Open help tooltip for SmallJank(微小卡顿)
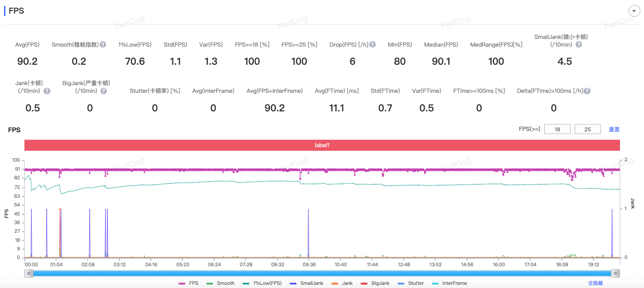The height and width of the screenshot is (288, 644). pyautogui.click(x=579, y=44)
